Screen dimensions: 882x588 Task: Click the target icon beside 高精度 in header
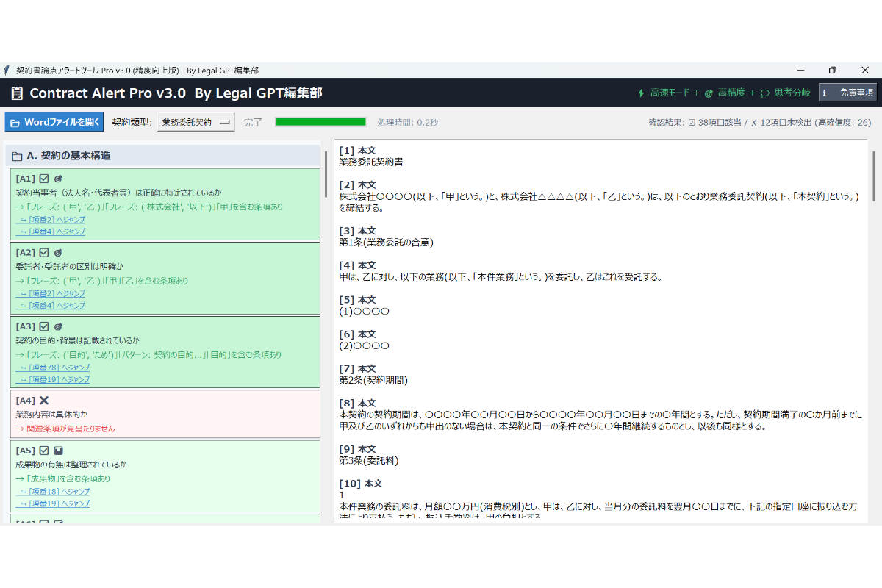click(709, 93)
